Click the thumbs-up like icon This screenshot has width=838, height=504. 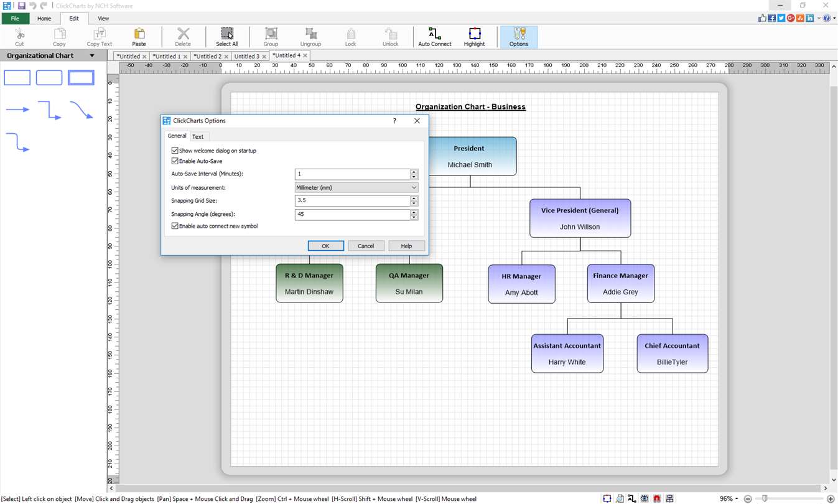(x=762, y=18)
